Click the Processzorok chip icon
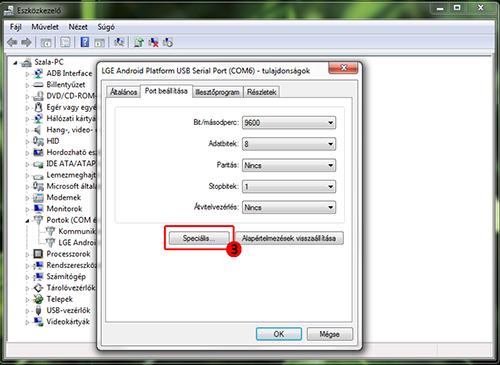 [x=38, y=254]
